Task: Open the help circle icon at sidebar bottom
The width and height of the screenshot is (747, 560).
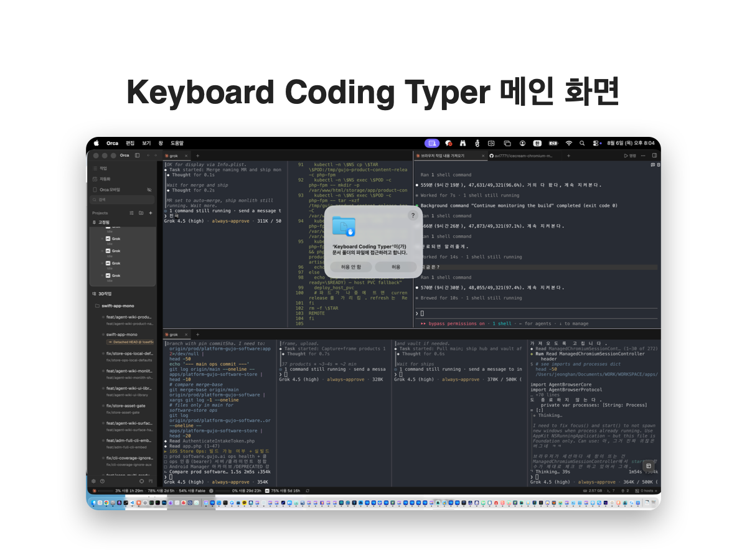Action: [x=102, y=481]
